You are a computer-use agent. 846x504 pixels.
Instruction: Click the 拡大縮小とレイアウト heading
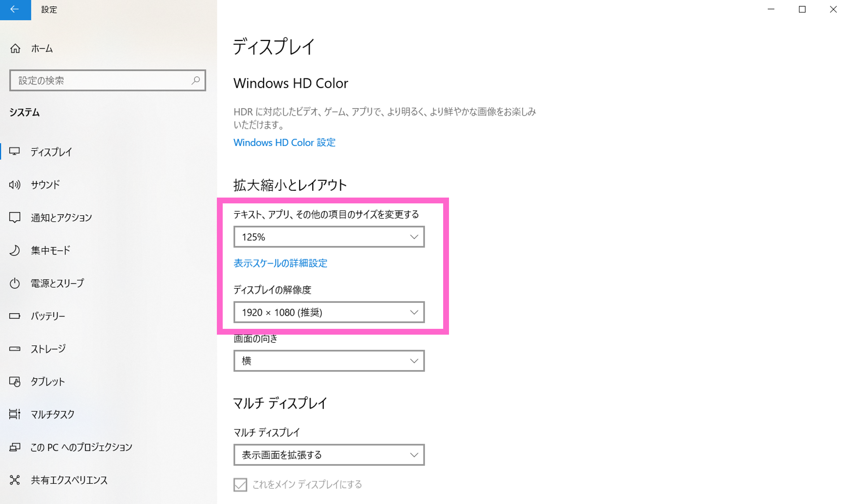(290, 185)
